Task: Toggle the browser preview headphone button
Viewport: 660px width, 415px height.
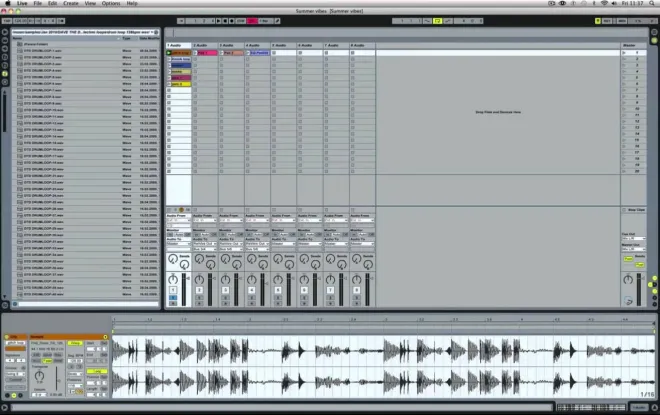Action: tap(15, 304)
